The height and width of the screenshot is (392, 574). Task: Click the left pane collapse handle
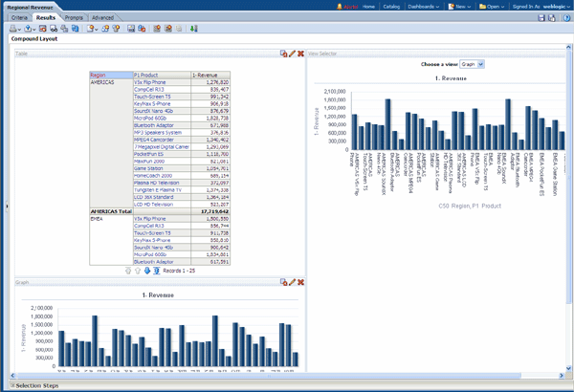pyautogui.click(x=7, y=207)
